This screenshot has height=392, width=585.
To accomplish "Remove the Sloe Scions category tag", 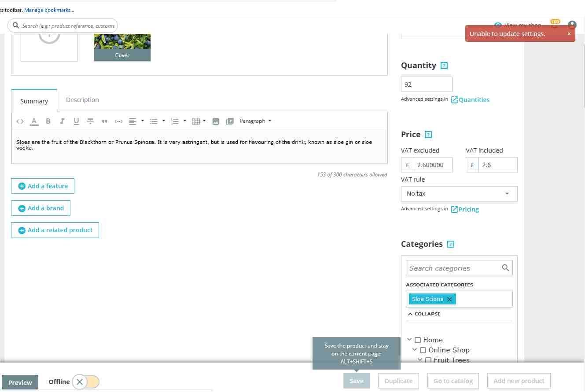I will tap(449, 300).
